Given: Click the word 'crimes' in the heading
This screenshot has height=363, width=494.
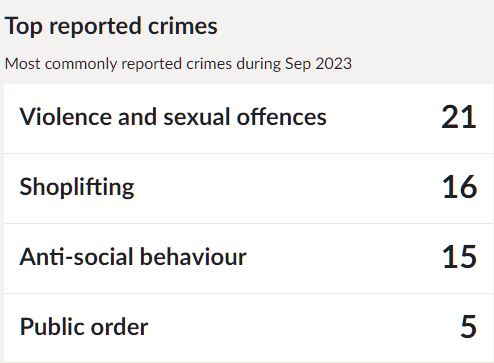Looking at the screenshot, I should (x=183, y=26).
